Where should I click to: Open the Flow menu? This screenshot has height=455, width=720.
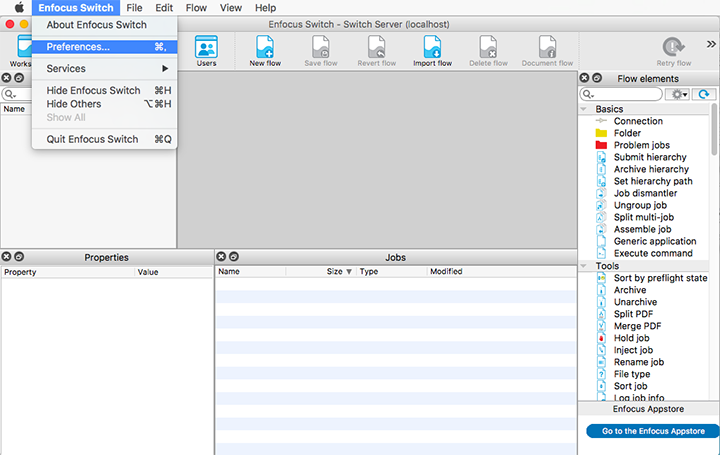(x=196, y=8)
